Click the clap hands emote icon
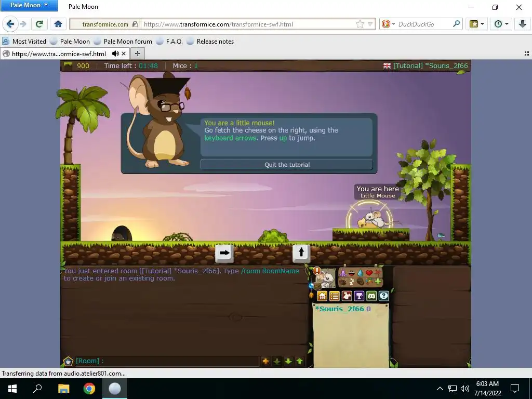This screenshot has width=532, height=399. [343, 282]
